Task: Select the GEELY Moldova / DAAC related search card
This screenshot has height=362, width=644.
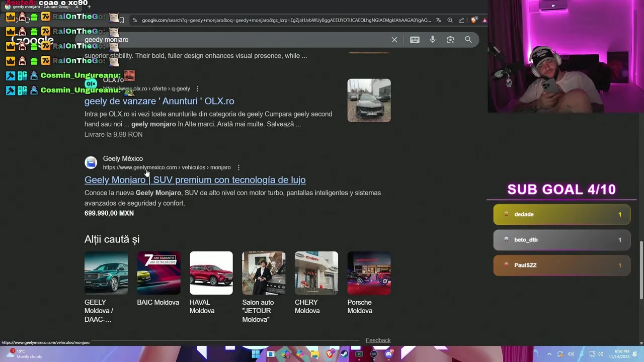Action: [x=106, y=287]
